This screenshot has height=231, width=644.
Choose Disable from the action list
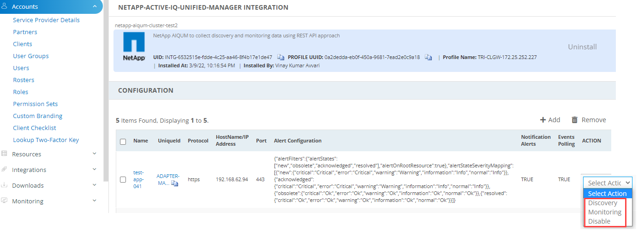pos(599,221)
